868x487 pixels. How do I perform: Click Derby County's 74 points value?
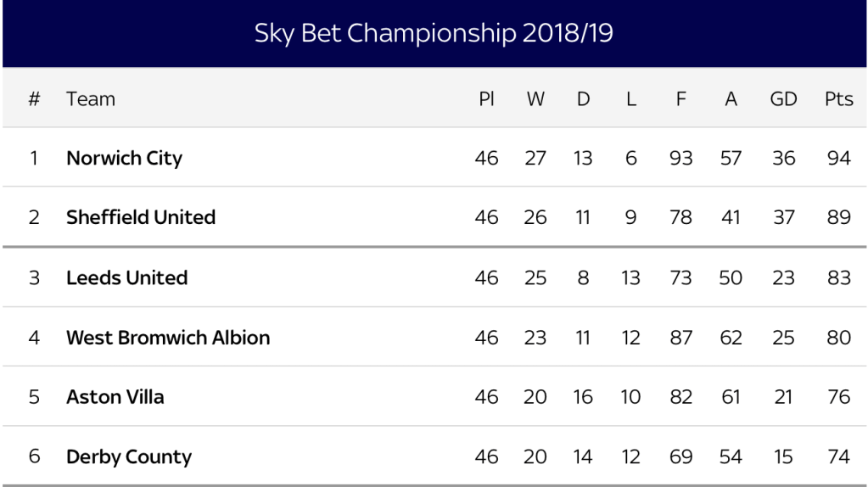pos(838,457)
